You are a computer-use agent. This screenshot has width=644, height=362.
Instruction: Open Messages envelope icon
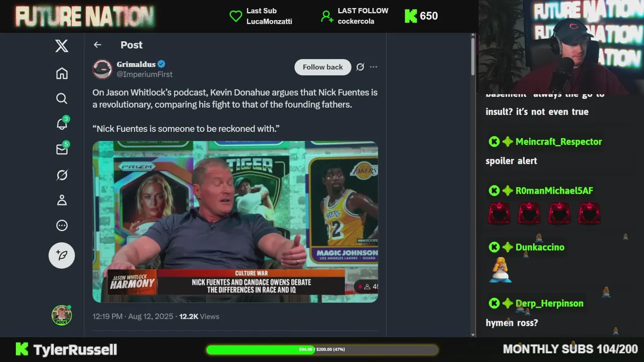[62, 149]
